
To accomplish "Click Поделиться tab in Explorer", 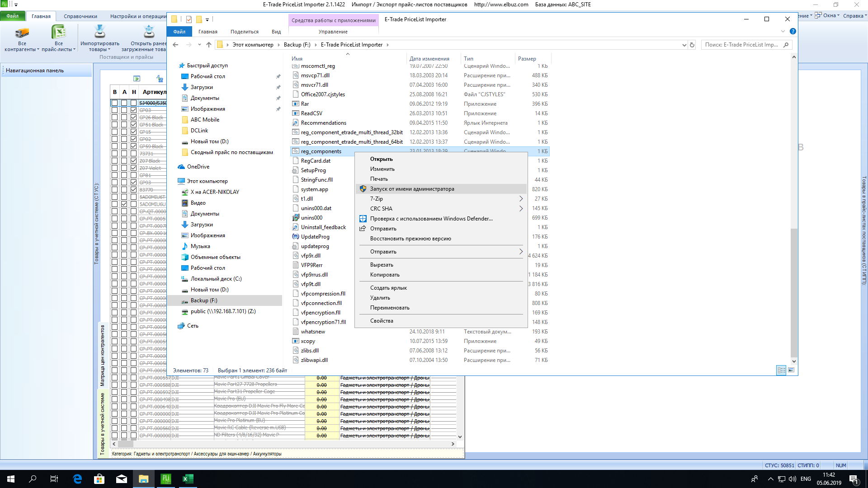I will [x=244, y=32].
